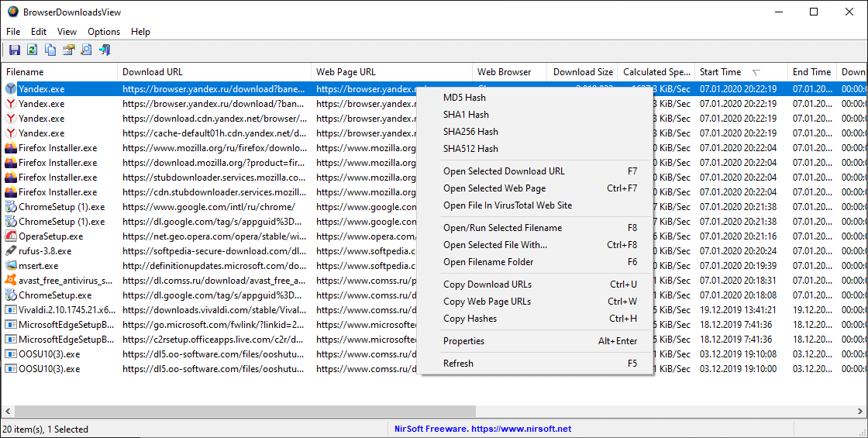Click the horizontal scrollbar thumb

point(245,412)
